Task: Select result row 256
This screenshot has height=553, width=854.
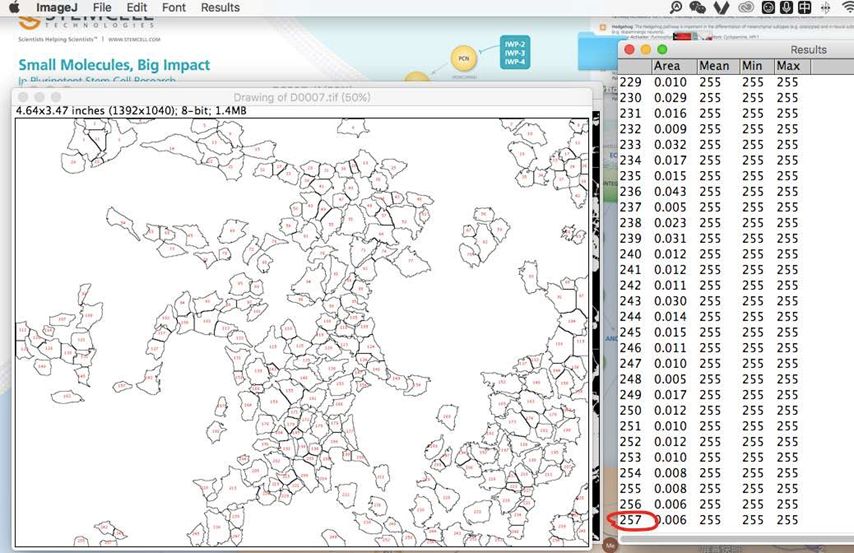Action: coord(735,505)
